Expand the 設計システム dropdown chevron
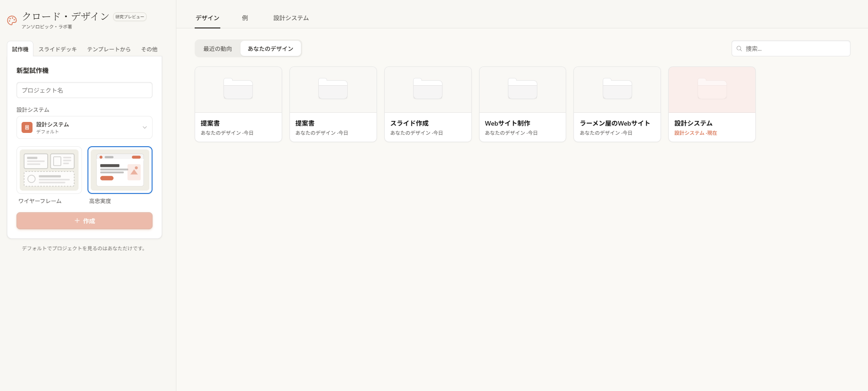This screenshot has width=868, height=391. 145,127
